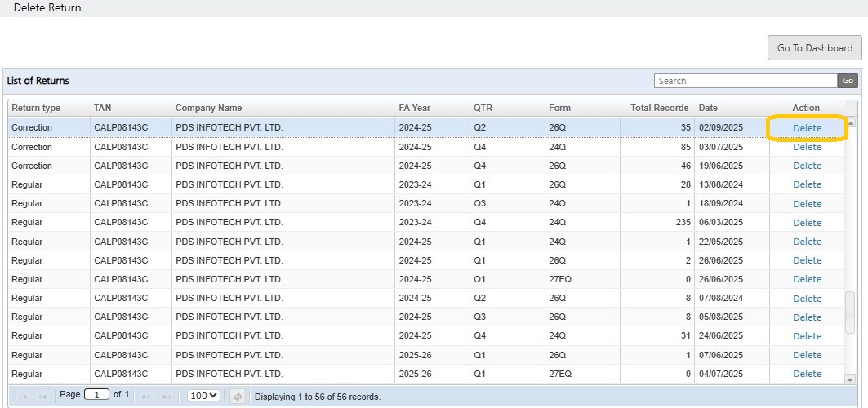
Task: Click the page number input box
Action: (96, 395)
